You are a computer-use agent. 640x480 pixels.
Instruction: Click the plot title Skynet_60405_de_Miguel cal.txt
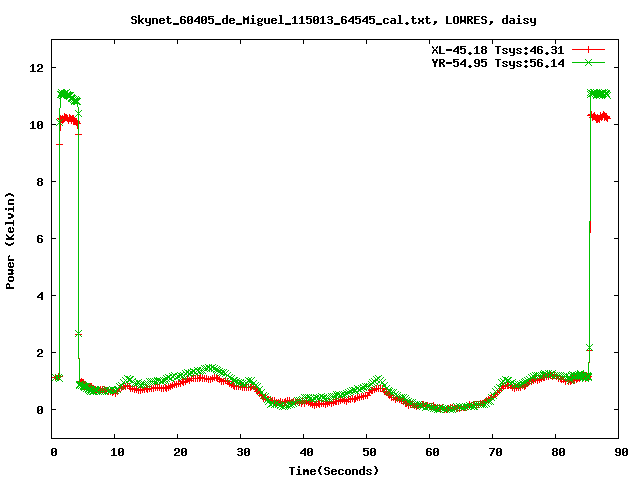333,20
